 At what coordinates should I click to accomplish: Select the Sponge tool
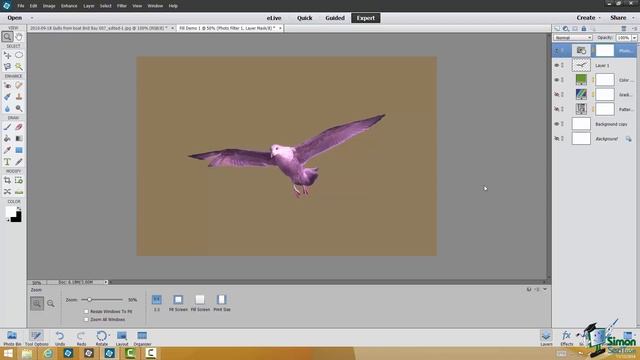coord(19,108)
